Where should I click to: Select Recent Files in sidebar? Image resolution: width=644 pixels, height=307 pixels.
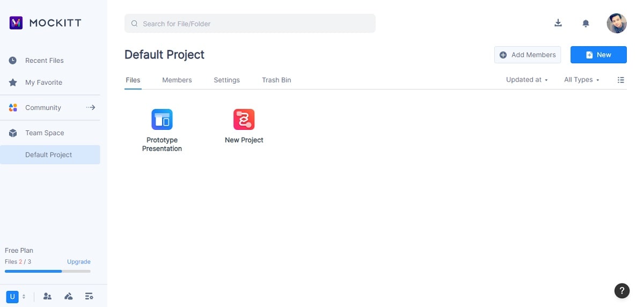pos(44,61)
